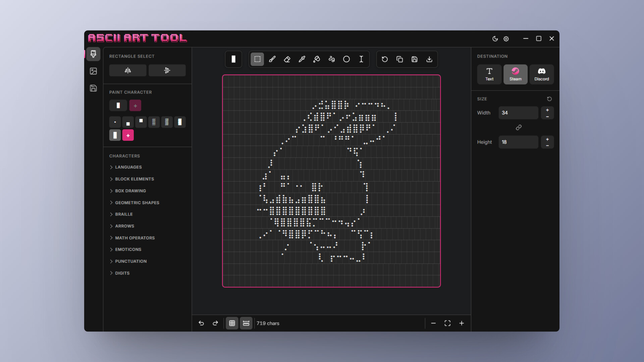
Task: Click the reset canvas icon in toolbar
Action: (x=385, y=59)
